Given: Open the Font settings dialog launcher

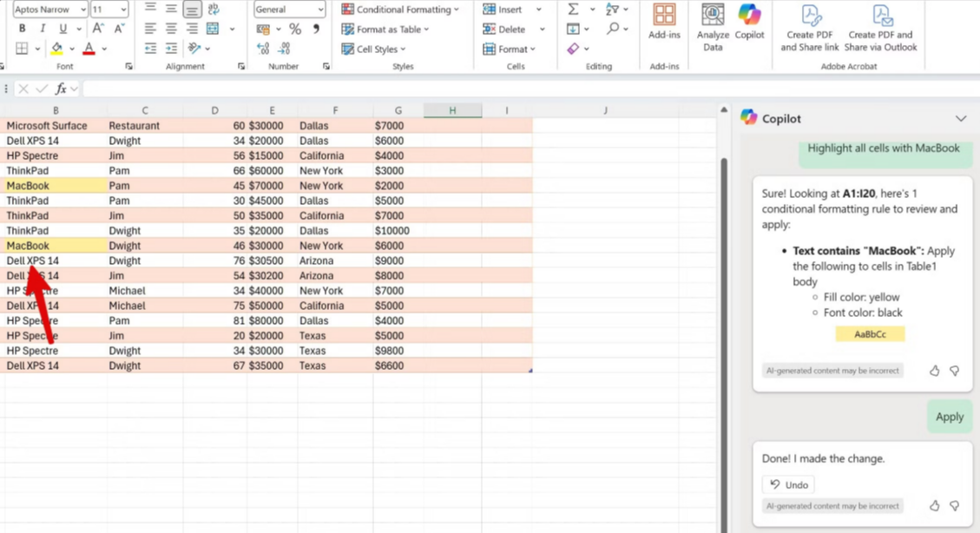Looking at the screenshot, I should pos(128,66).
